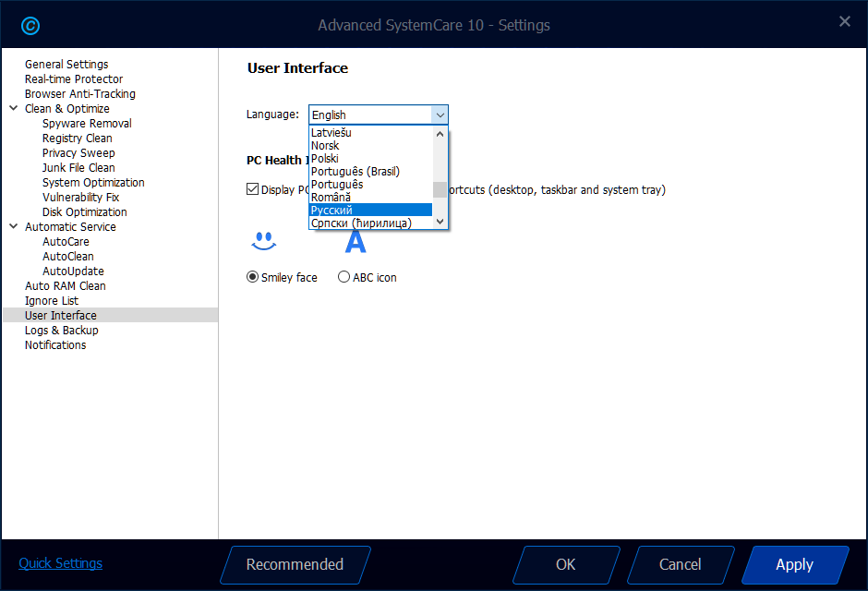Image resolution: width=868 pixels, height=591 pixels.
Task: Select the ABC icon radio button
Action: [344, 277]
